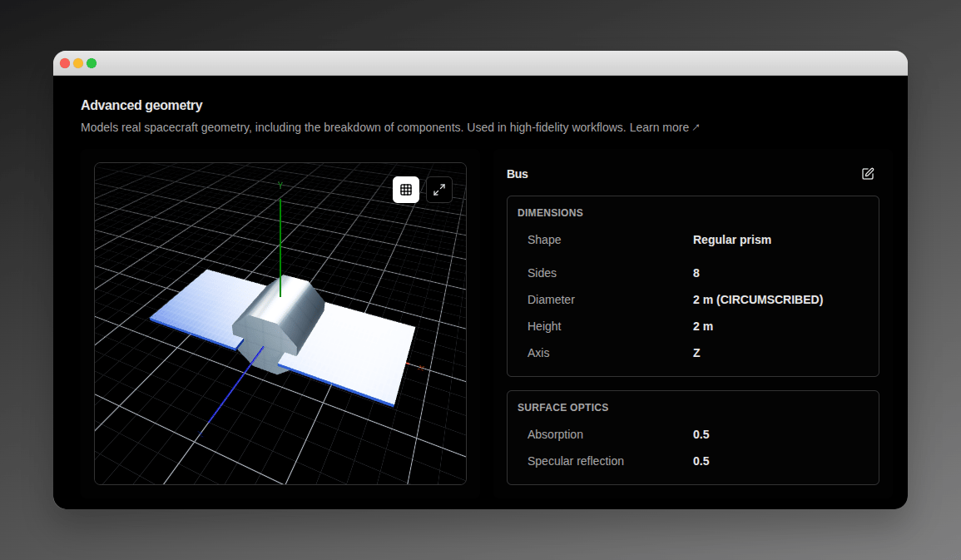This screenshot has width=961, height=560.
Task: Close the window with red button
Action: click(x=65, y=63)
